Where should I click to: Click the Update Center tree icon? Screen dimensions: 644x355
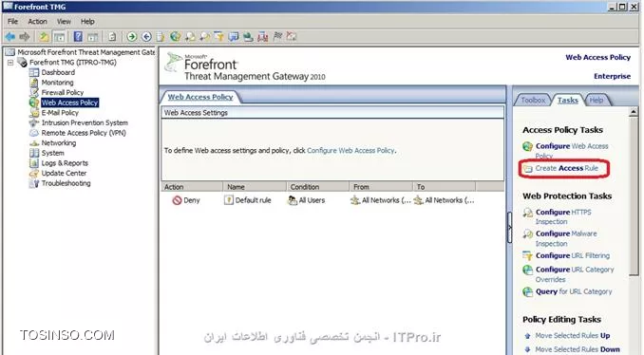pos(34,173)
